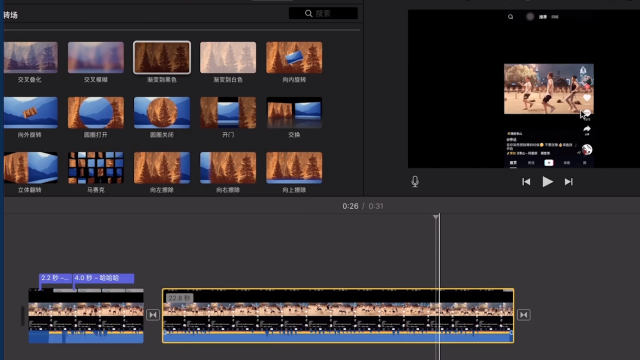
Task: Click the video preview in viewer
Action: (x=524, y=89)
